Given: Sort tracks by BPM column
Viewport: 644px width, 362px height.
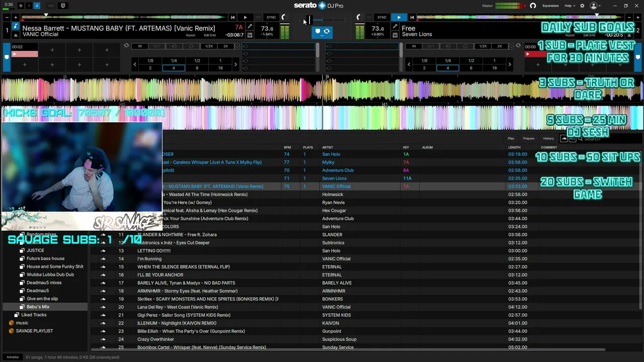Looking at the screenshot, I should click(x=287, y=147).
